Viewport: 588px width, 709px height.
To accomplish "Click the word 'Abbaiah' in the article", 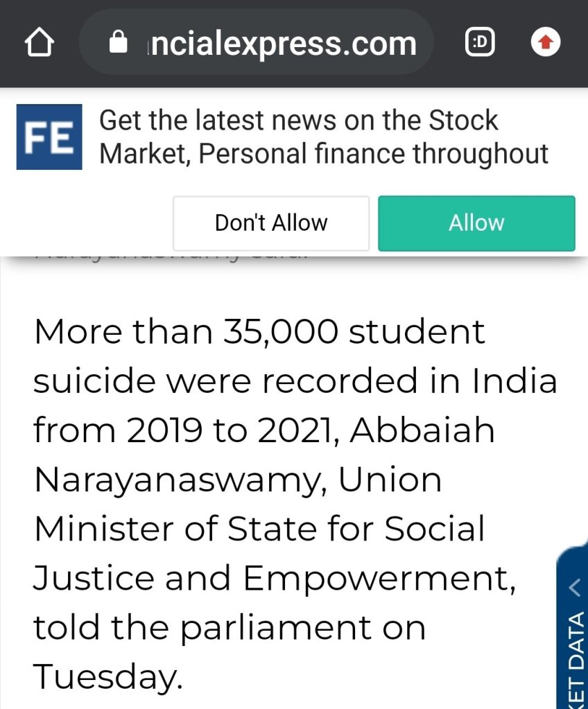I will coord(422,430).
